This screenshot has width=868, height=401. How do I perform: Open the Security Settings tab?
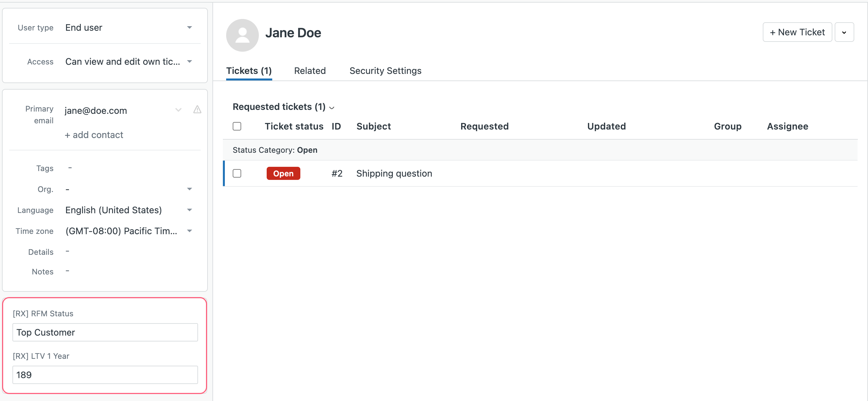(385, 71)
